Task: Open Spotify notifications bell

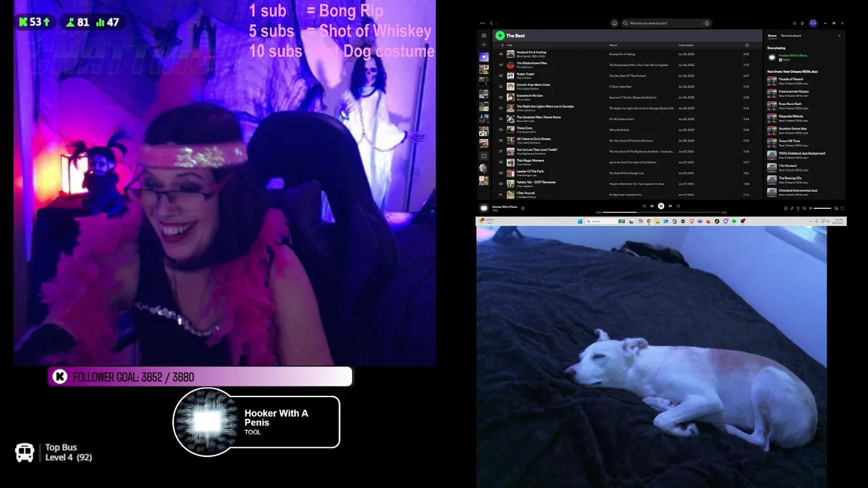Action: pos(794,23)
